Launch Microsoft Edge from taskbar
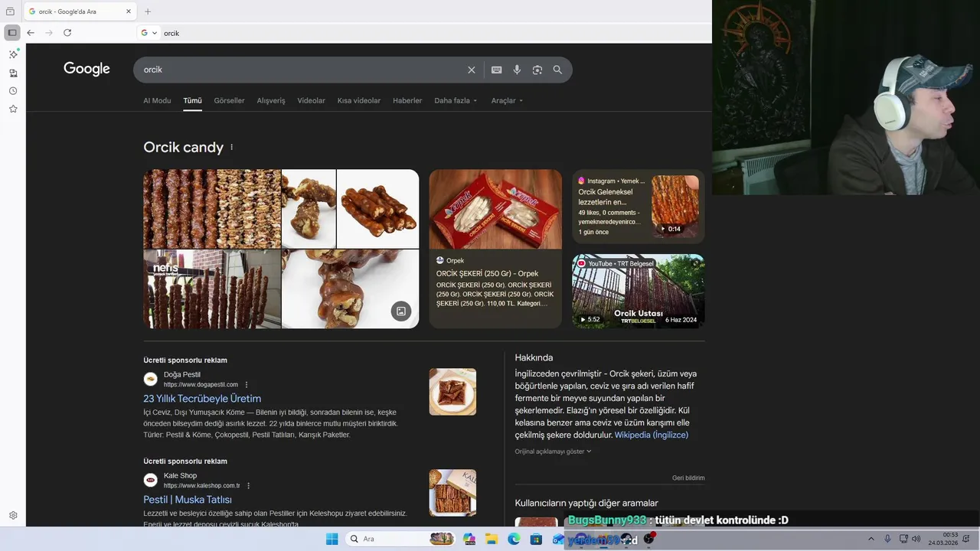This screenshot has width=980, height=551. (514, 539)
